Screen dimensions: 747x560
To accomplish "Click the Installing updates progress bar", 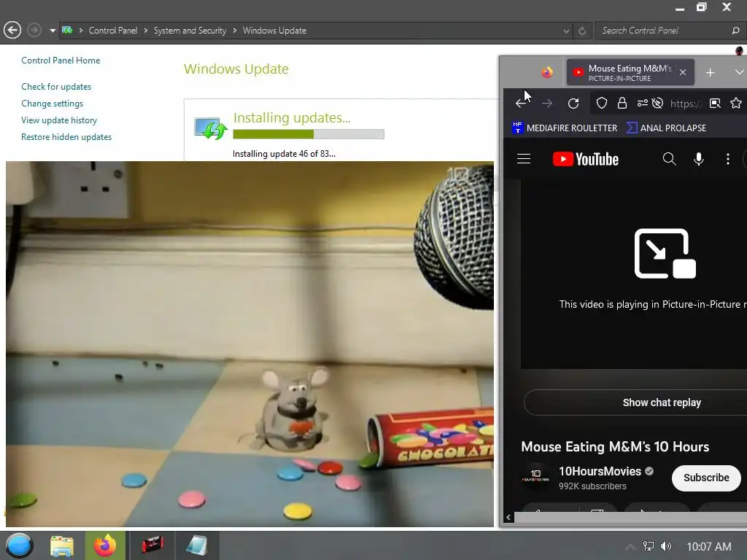I will [309, 134].
